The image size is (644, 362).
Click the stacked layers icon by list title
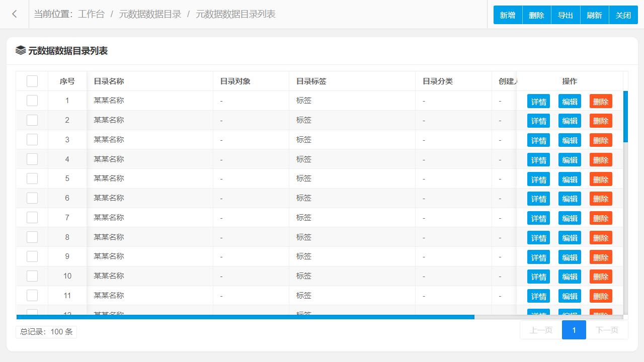tap(21, 50)
